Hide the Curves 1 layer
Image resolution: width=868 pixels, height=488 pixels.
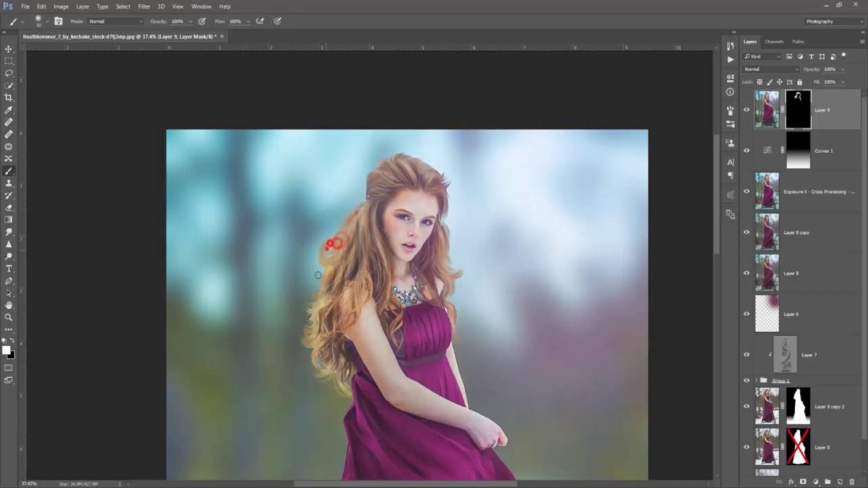pos(747,150)
